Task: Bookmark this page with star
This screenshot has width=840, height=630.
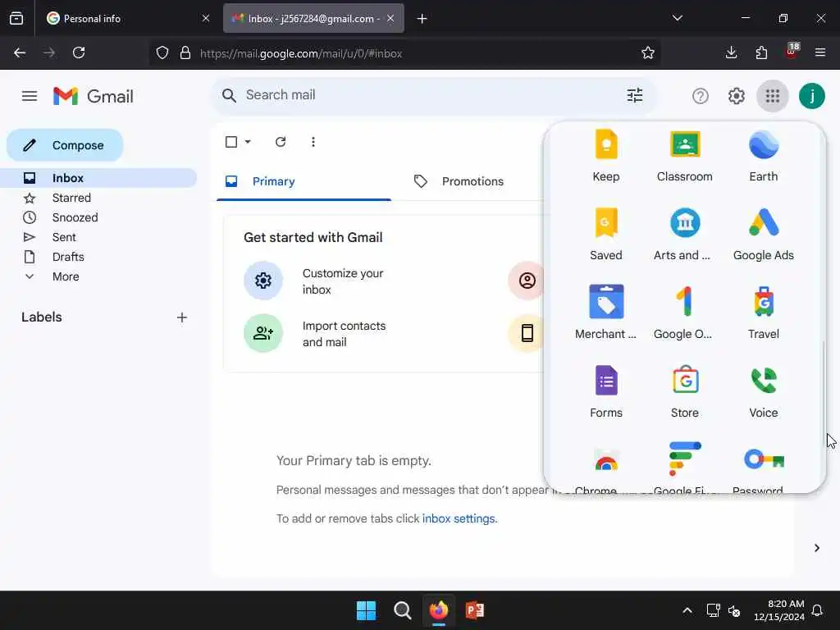Action: pyautogui.click(x=648, y=53)
